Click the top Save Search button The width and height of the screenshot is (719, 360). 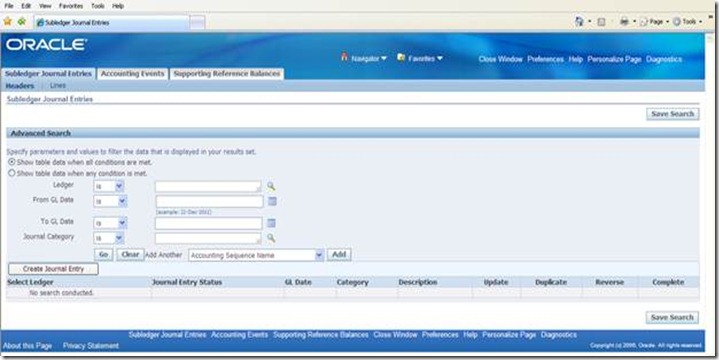pos(673,114)
